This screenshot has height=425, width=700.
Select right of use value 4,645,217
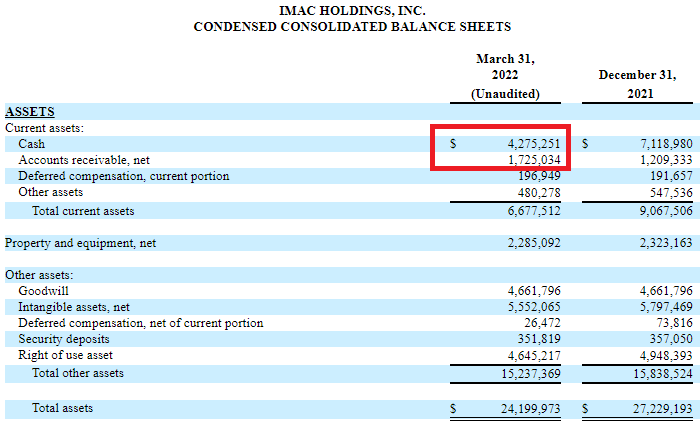533,356
